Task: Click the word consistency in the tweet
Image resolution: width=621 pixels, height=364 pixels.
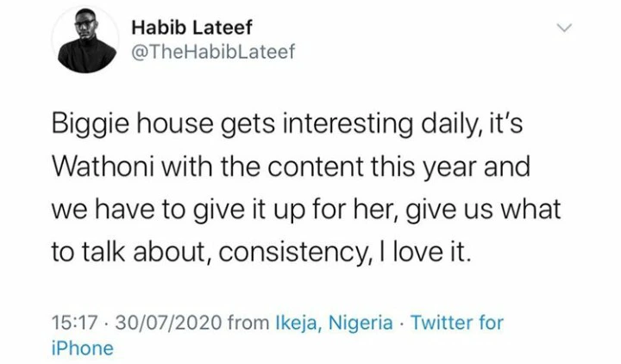Action: click(x=292, y=253)
